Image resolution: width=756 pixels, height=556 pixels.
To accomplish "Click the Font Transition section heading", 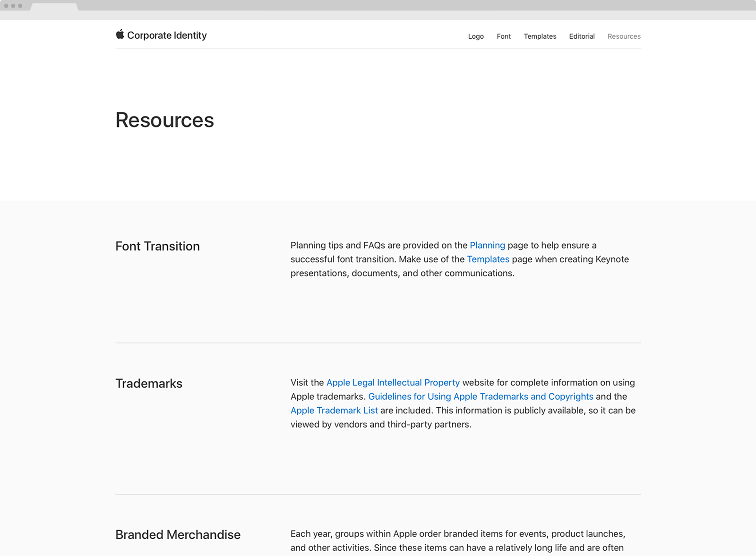I will coord(158,246).
